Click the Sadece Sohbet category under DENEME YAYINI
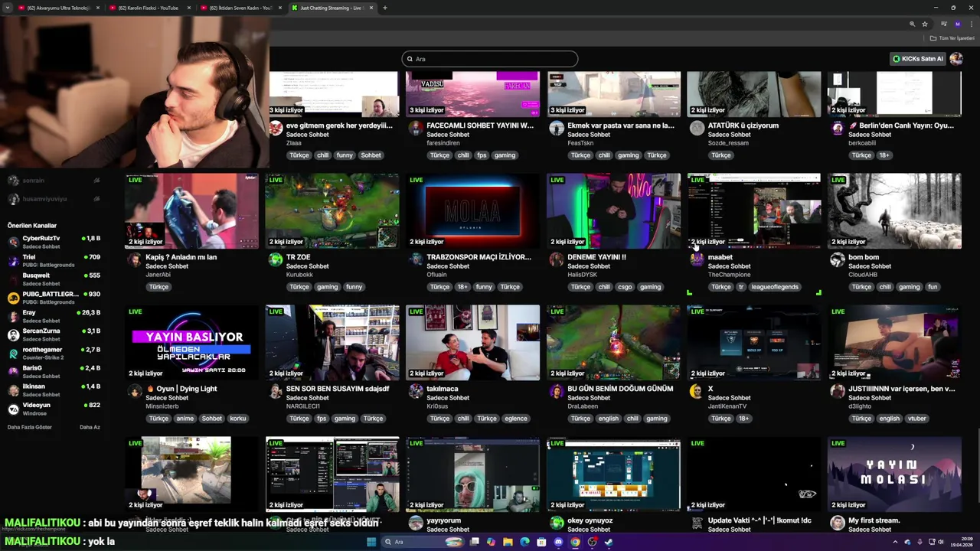 [589, 266]
